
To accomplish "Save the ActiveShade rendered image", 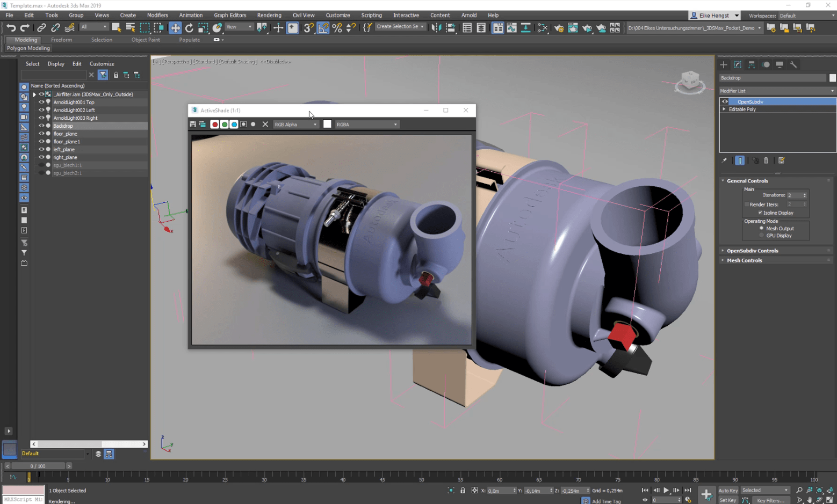I will (192, 124).
